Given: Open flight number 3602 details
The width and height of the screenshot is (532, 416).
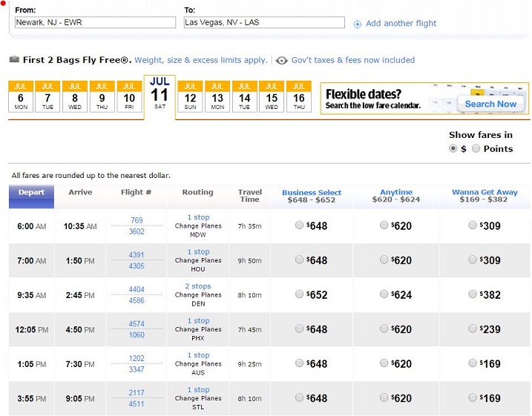Looking at the screenshot, I should click(137, 231).
